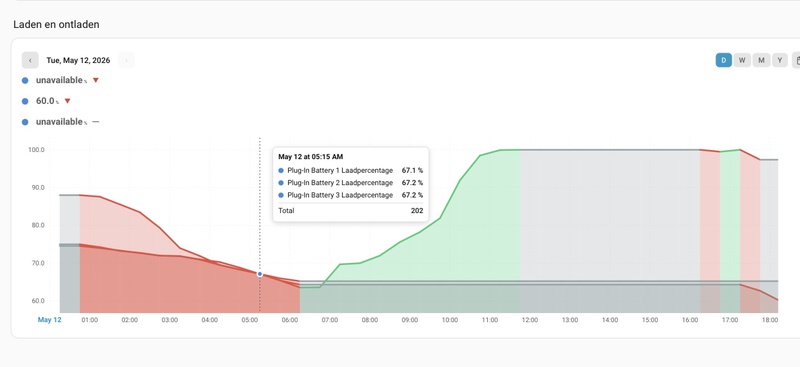Click the 09:00 x-axis label
800x367 pixels.
pyautogui.click(x=410, y=320)
